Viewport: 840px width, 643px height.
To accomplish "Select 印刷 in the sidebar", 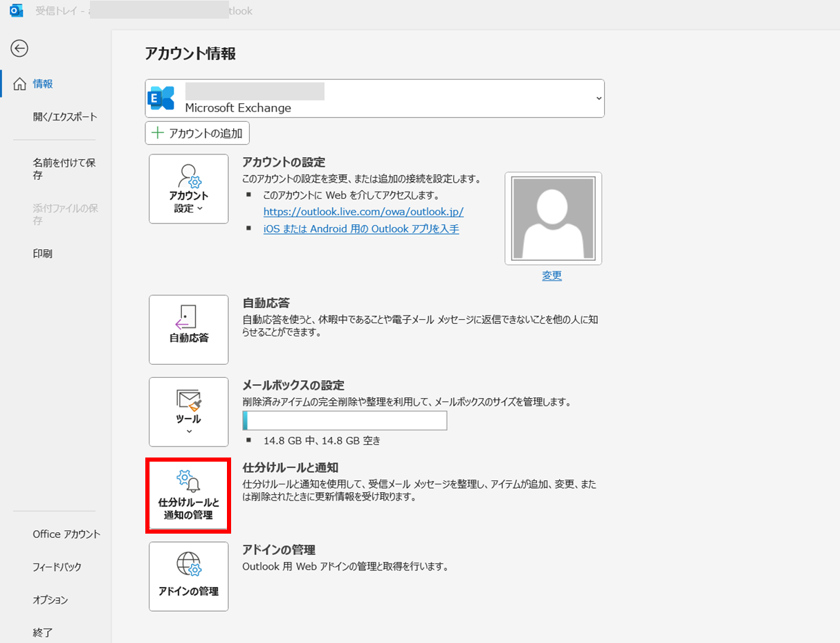I will [42, 253].
